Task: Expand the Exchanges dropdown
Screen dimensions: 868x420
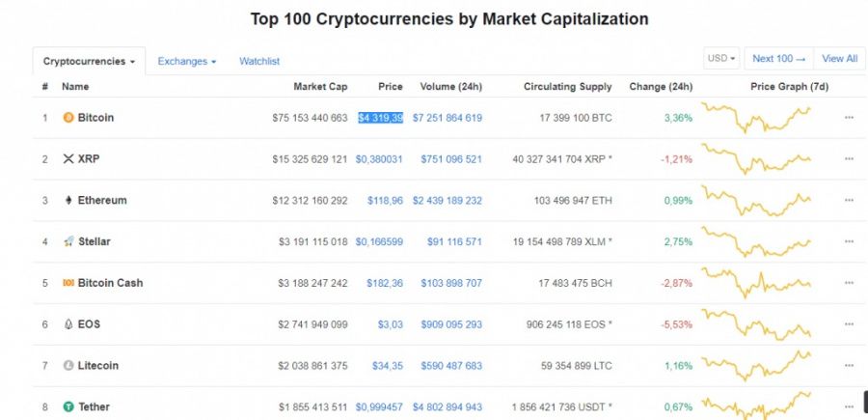Action: click(x=186, y=62)
